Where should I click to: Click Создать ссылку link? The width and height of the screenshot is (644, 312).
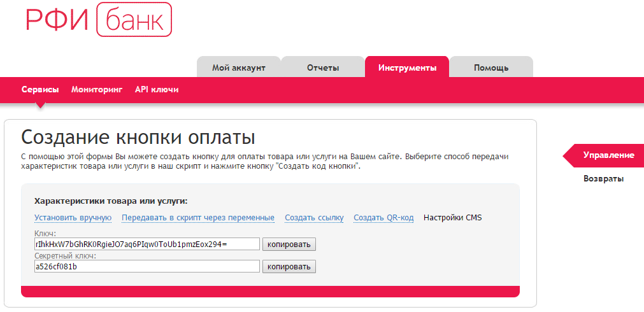[314, 218]
